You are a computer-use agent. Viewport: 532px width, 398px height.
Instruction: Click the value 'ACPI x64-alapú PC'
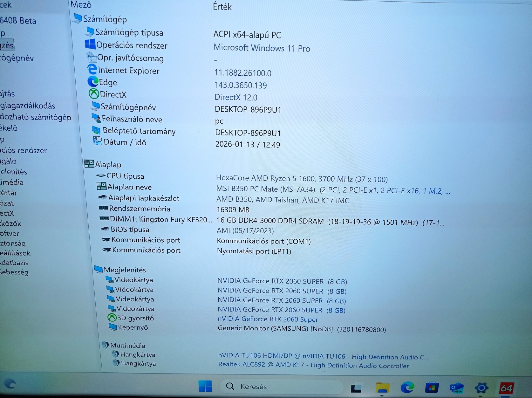(x=247, y=35)
